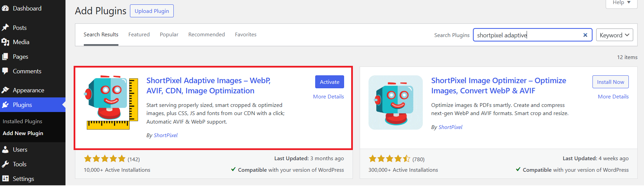Click ShortPixel Adaptive Images robot thumbnail
644x186 pixels.
111,103
